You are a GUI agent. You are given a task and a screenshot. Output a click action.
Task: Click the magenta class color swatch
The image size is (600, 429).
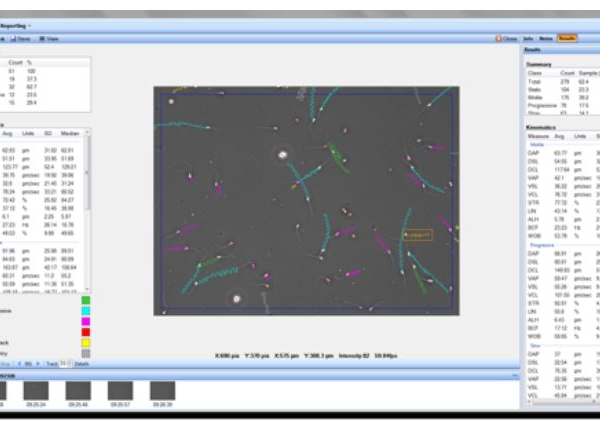click(x=86, y=321)
